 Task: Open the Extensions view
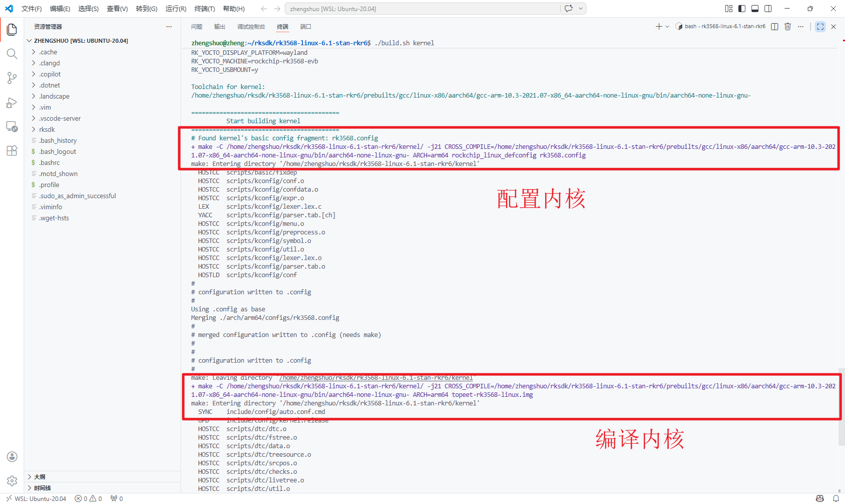[x=12, y=150]
